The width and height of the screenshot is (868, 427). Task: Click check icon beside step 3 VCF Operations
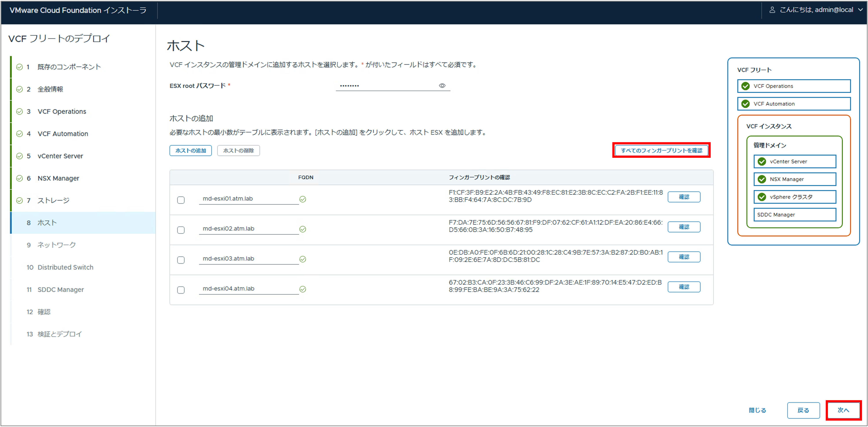click(x=20, y=111)
